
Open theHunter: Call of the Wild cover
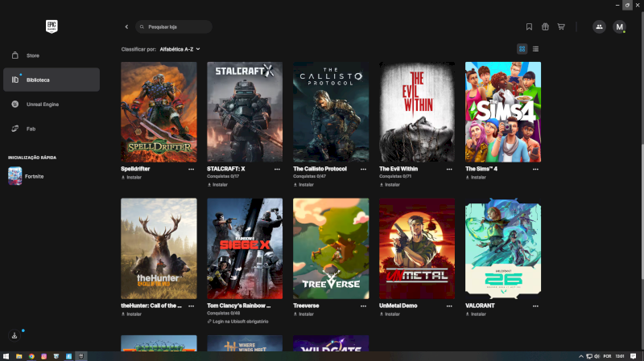pyautogui.click(x=159, y=248)
